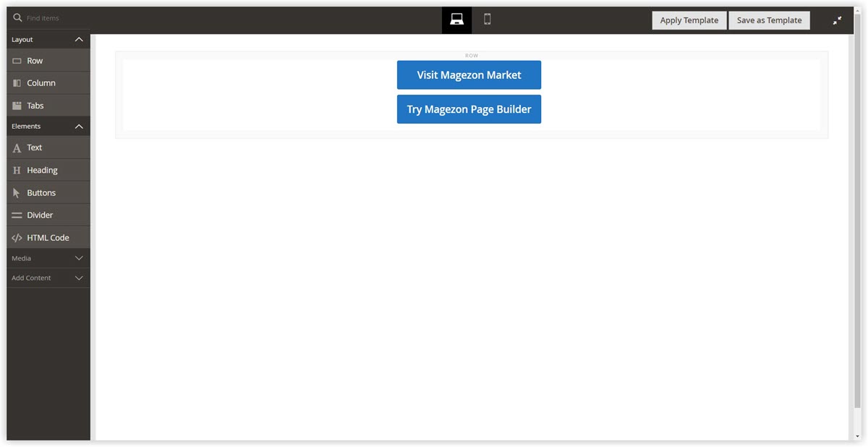This screenshot has width=868, height=447.
Task: Enter fullscreen editing mode
Action: tap(837, 20)
